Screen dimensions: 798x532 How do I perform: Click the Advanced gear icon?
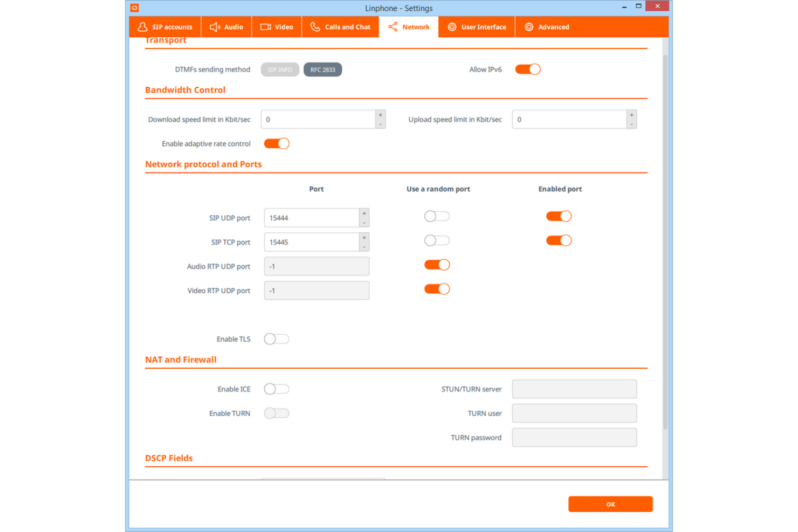[529, 27]
